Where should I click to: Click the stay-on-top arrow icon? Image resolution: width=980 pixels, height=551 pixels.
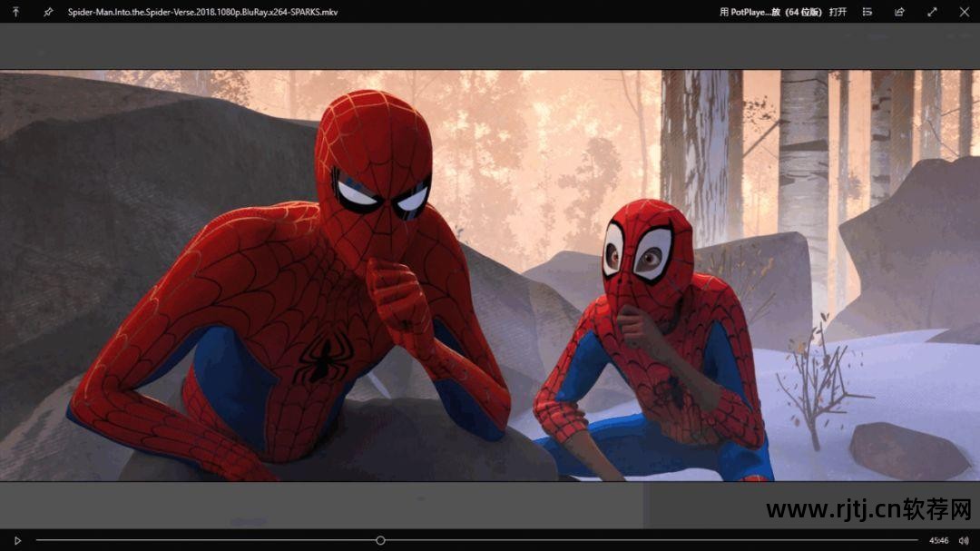coord(15,12)
